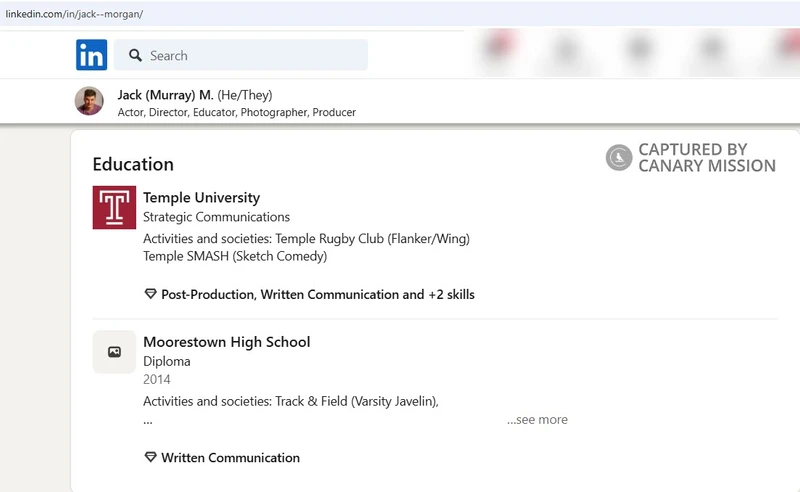Click the Moorestown High School placeholder image icon

114,352
